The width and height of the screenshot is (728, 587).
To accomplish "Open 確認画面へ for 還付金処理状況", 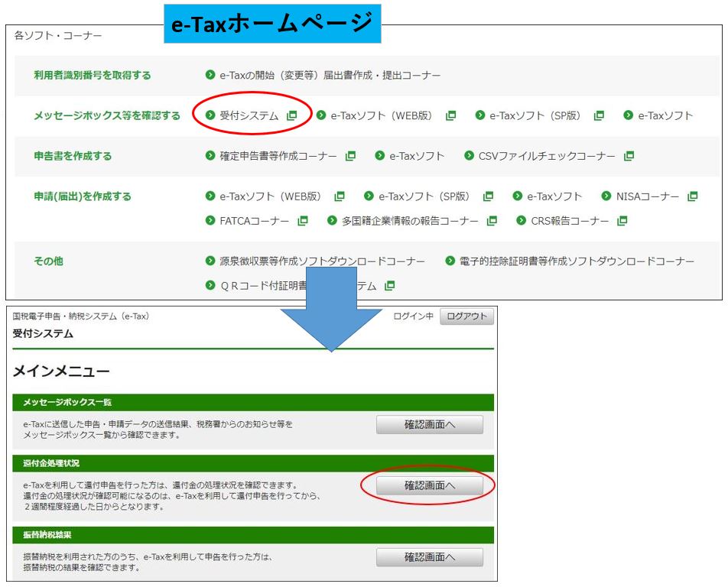I will pyautogui.click(x=430, y=486).
